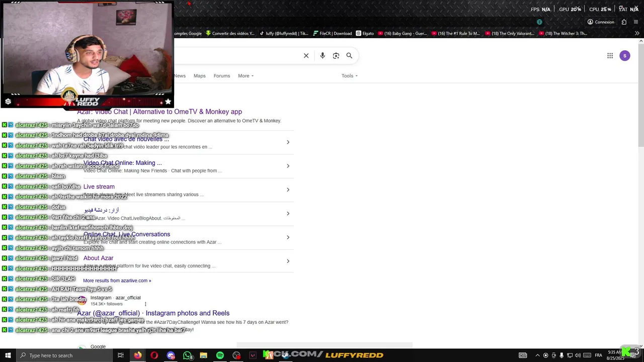Click the Type here to search box
Image resolution: width=644 pixels, height=362 pixels.
coord(64,355)
